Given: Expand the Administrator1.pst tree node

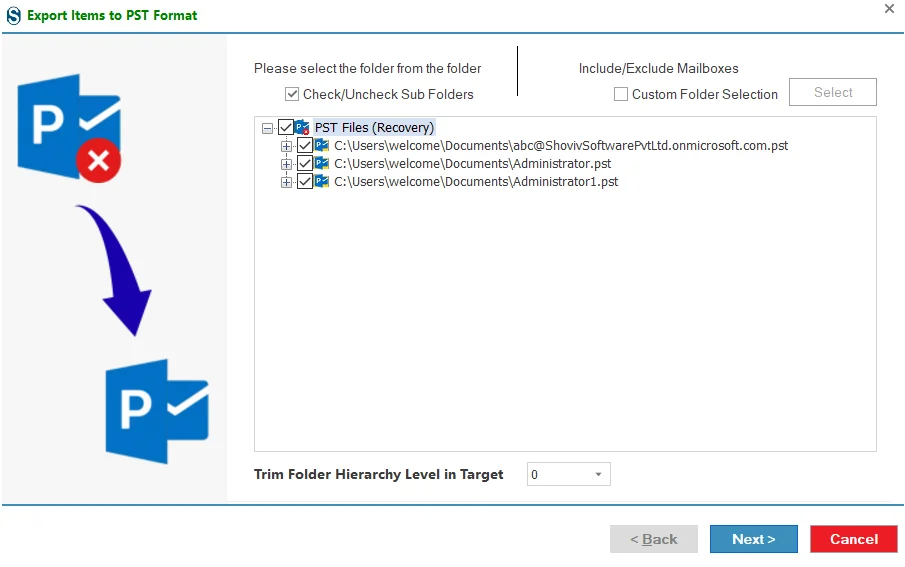Looking at the screenshot, I should pos(286,182).
